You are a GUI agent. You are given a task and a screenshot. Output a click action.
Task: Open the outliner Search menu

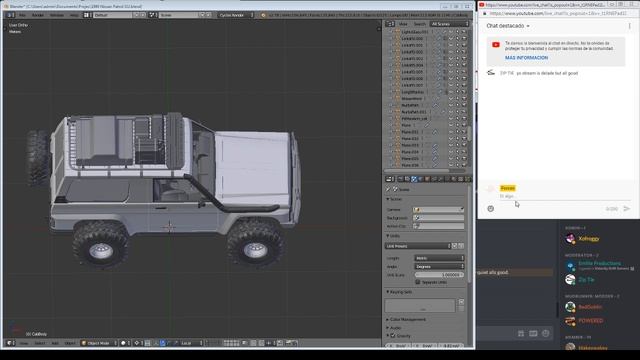(419, 24)
